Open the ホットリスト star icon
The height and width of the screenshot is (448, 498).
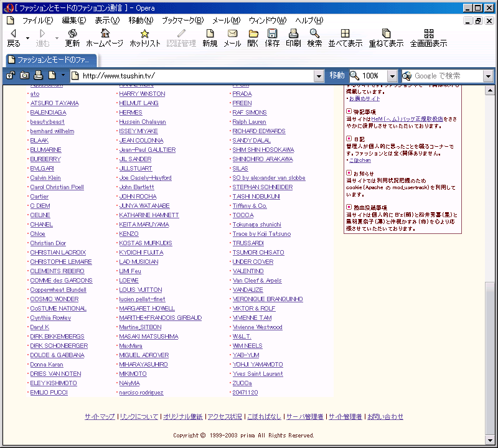pos(145,38)
